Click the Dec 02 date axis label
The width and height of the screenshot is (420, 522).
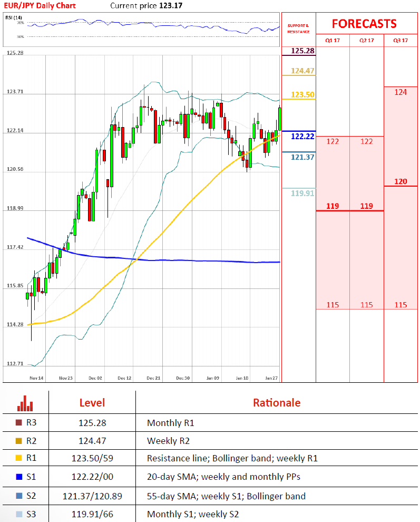[95, 378]
